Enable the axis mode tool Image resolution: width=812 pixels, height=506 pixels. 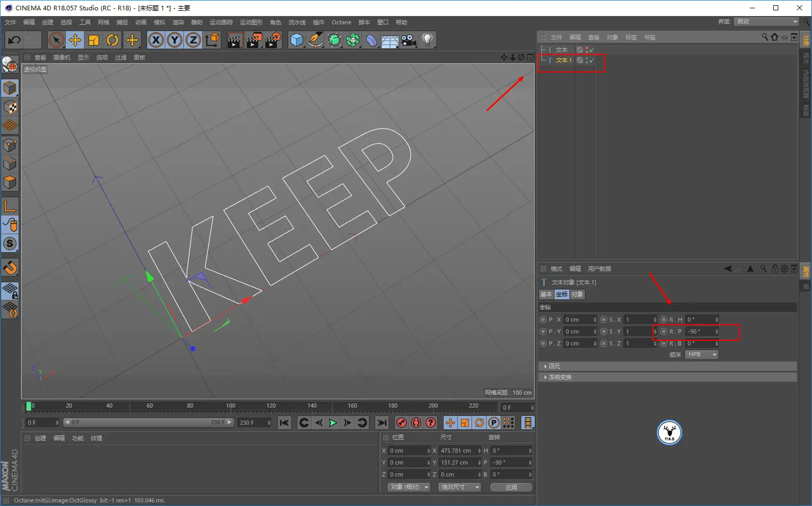10,206
